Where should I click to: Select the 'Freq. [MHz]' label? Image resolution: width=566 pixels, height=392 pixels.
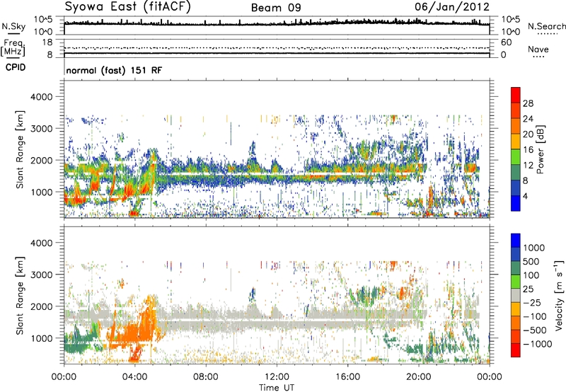[13, 48]
